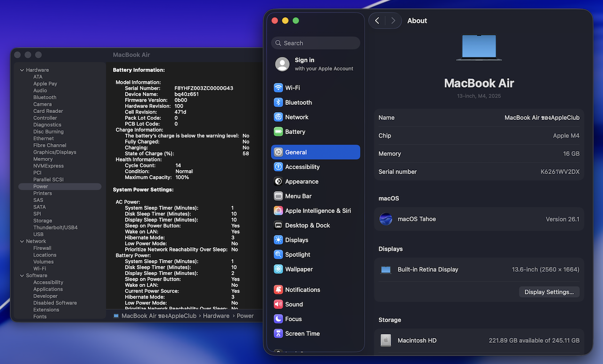Select the Accessibility icon in sidebar
The height and width of the screenshot is (364, 603).
pos(278,167)
